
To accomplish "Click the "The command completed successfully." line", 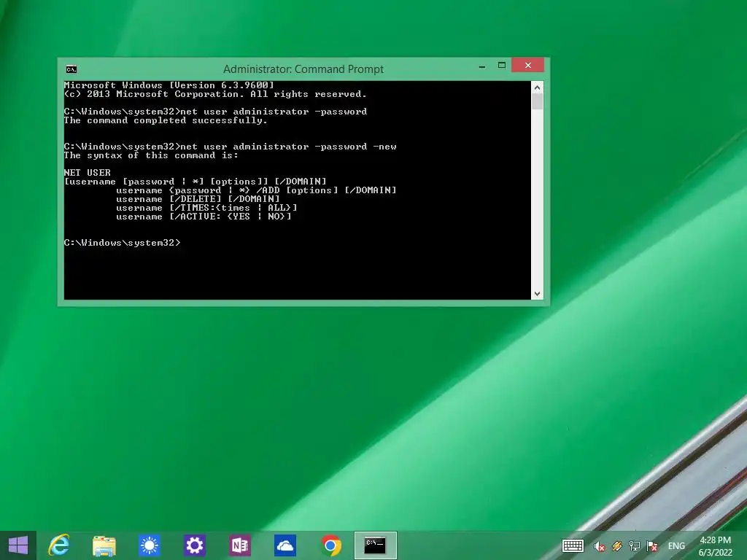I will (x=166, y=120).
